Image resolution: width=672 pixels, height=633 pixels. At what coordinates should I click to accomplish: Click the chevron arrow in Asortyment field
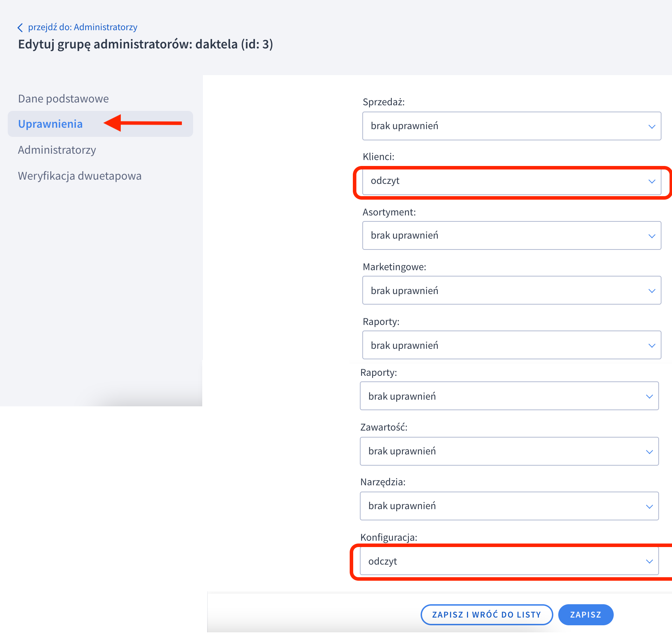coord(652,236)
